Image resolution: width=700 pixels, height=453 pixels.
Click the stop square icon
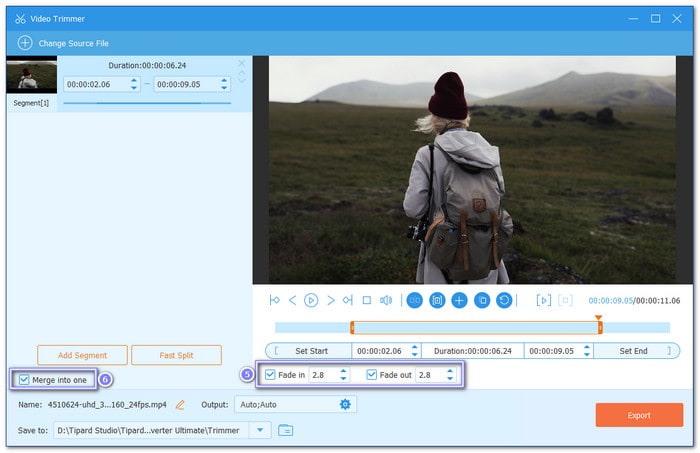tap(367, 300)
